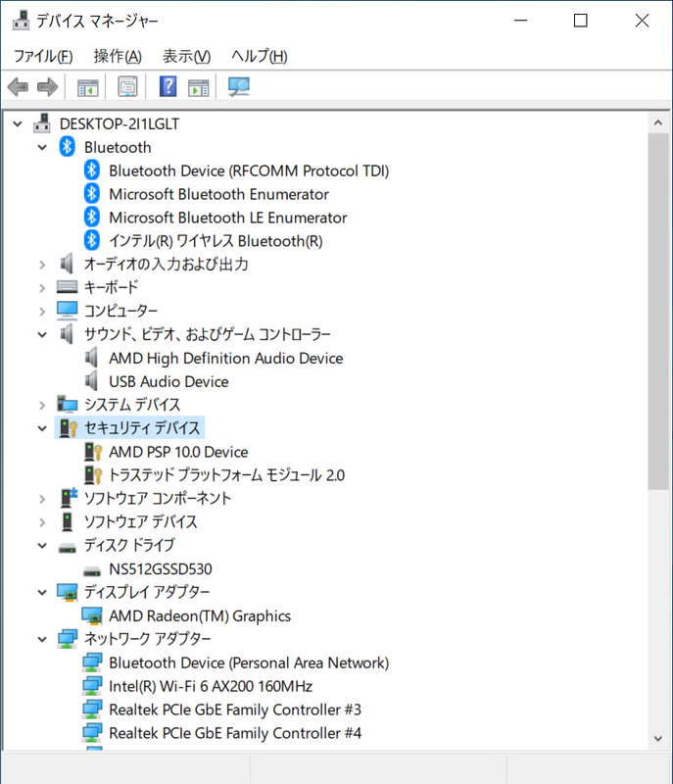Screen dimensions: 673x784
Task: Click the Realtek PCIe GbE Controller #3 icon
Action: tap(92, 710)
